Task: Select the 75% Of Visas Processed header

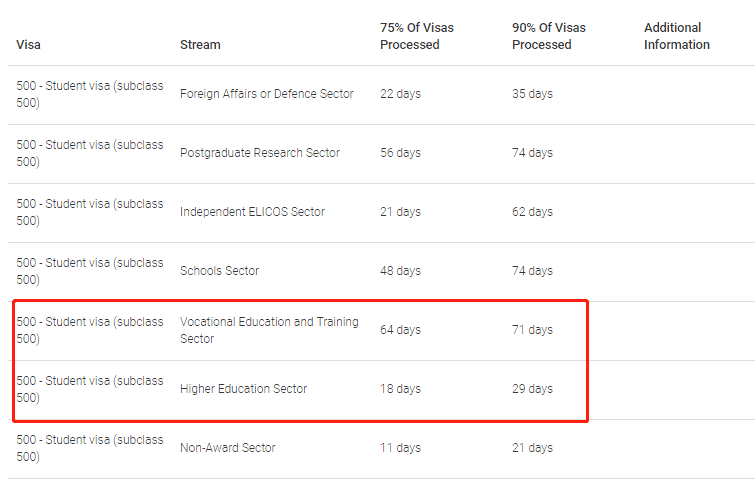Action: [x=417, y=36]
